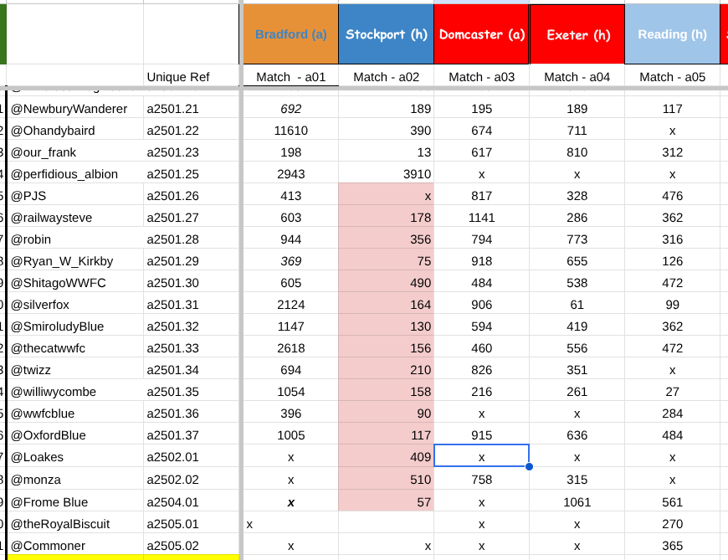The image size is (728, 560).
Task: Select the Match - a03 cell
Action: [x=481, y=77]
